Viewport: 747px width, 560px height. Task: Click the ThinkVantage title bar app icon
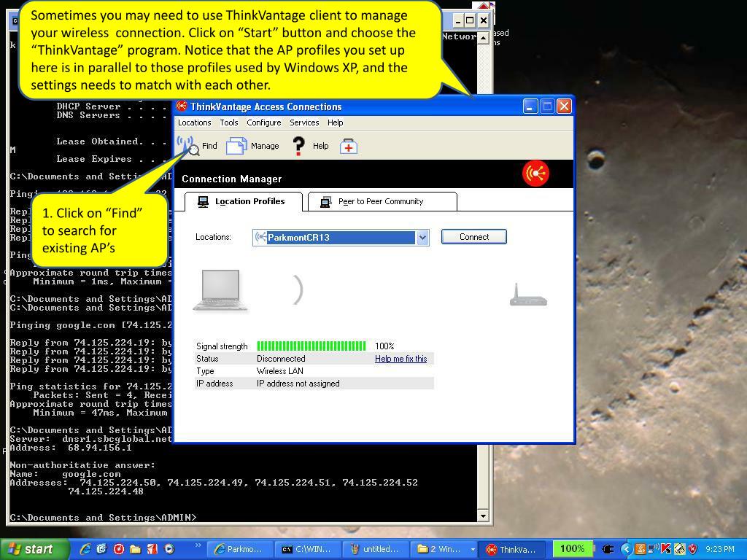tap(182, 106)
